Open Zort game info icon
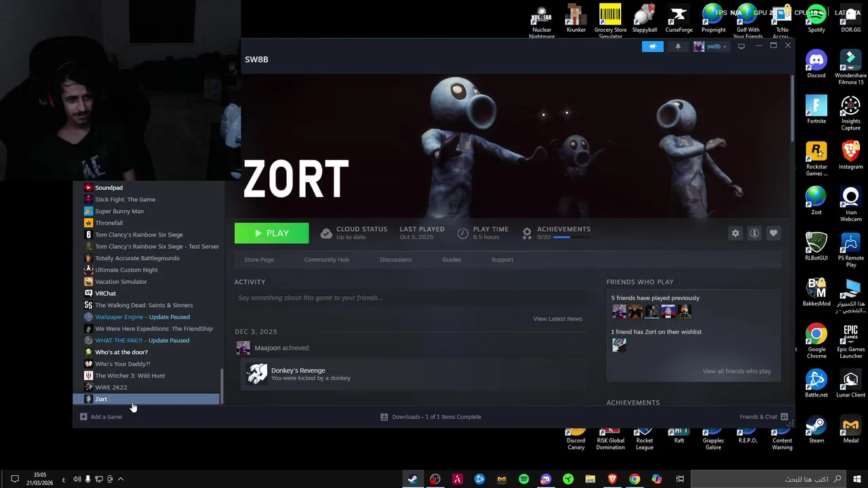Viewport: 868px width, 488px height. 754,233
